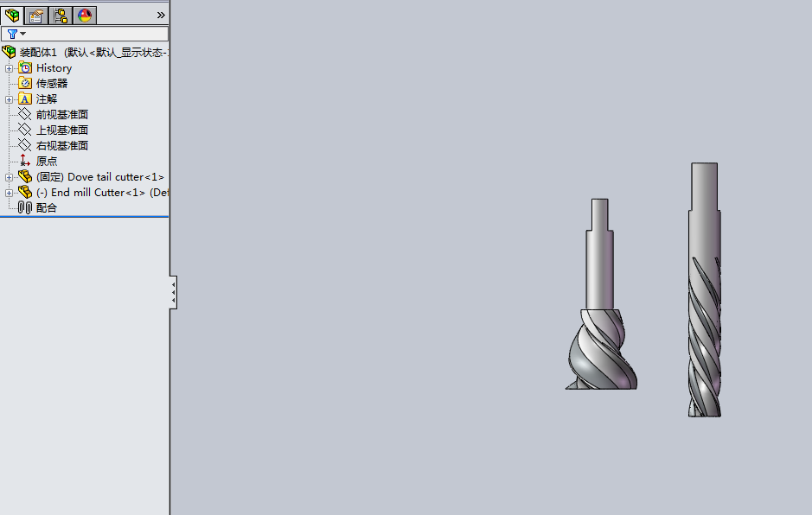Click the 上视基准面 plane icon
Image resolution: width=812 pixels, height=515 pixels.
25,130
